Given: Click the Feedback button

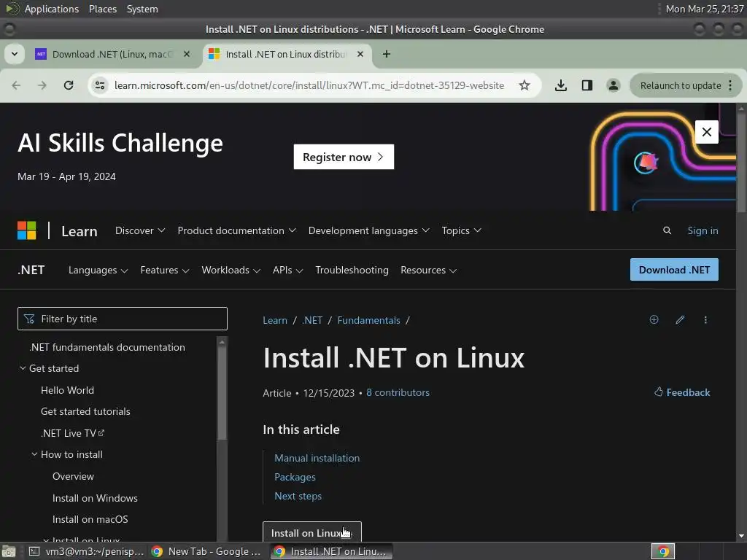Looking at the screenshot, I should click(682, 392).
